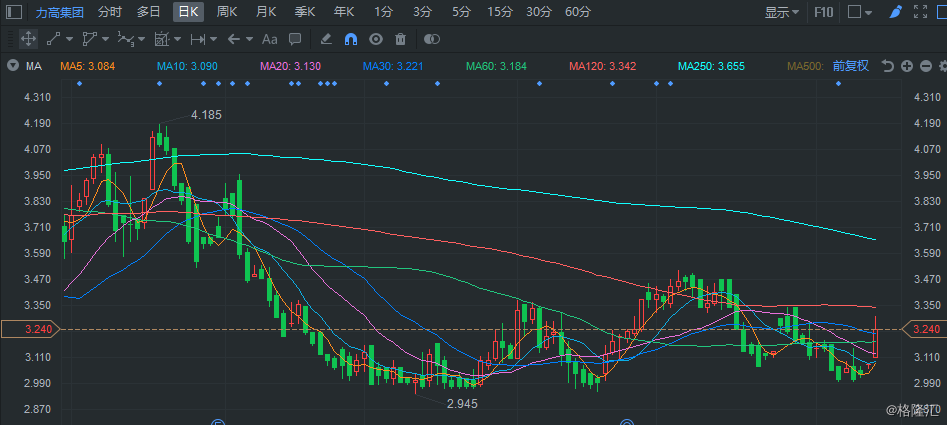Toggle the magnet snap tool
947x425 pixels.
[351, 39]
